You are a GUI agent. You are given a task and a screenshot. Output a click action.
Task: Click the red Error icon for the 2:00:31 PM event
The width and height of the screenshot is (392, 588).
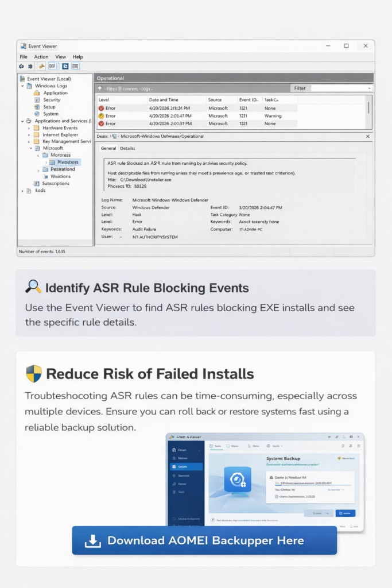point(101,123)
